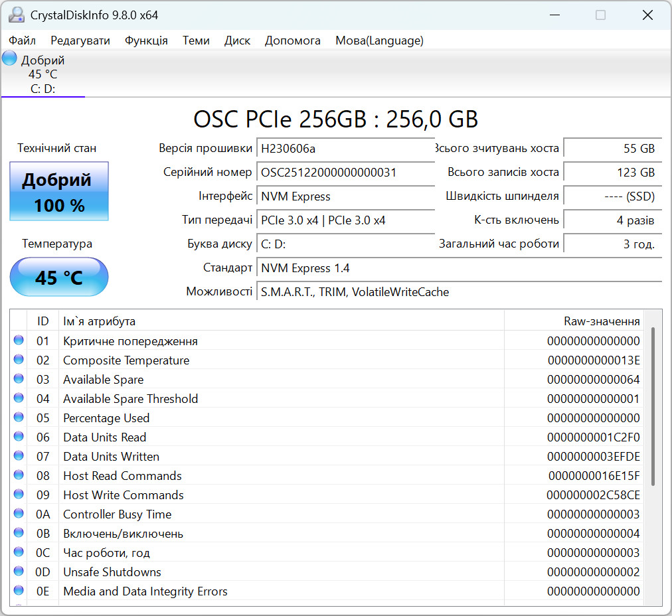
Task: Click raw value 000000002C58CE
Action: click(x=593, y=495)
